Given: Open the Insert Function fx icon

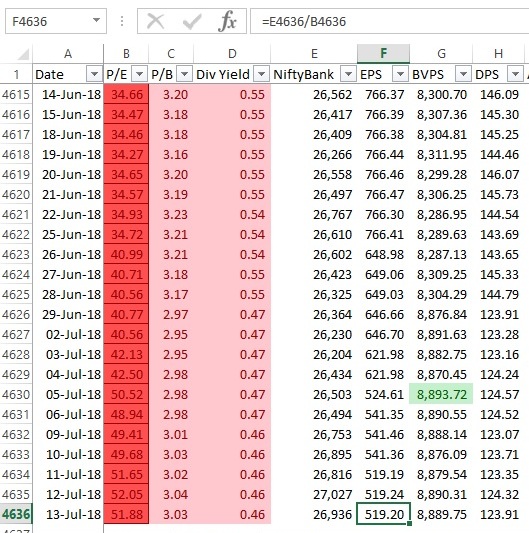Looking at the screenshot, I should (227, 21).
